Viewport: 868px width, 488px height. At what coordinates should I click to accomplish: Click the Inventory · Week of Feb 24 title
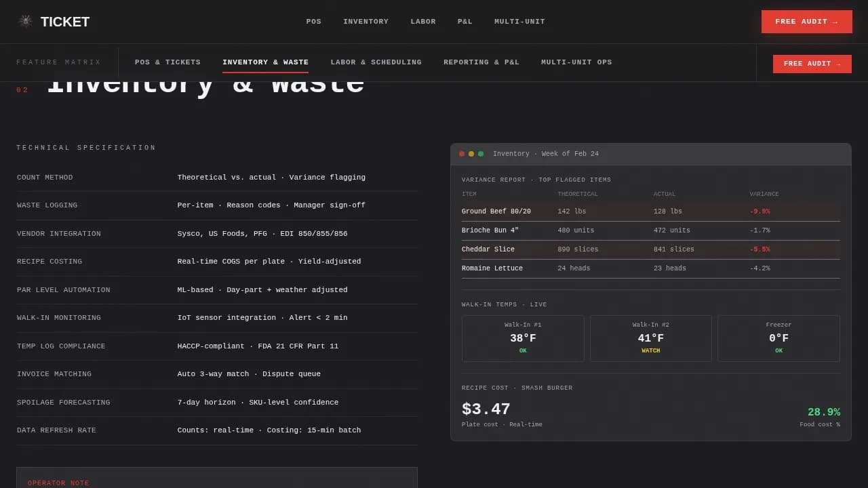(546, 154)
